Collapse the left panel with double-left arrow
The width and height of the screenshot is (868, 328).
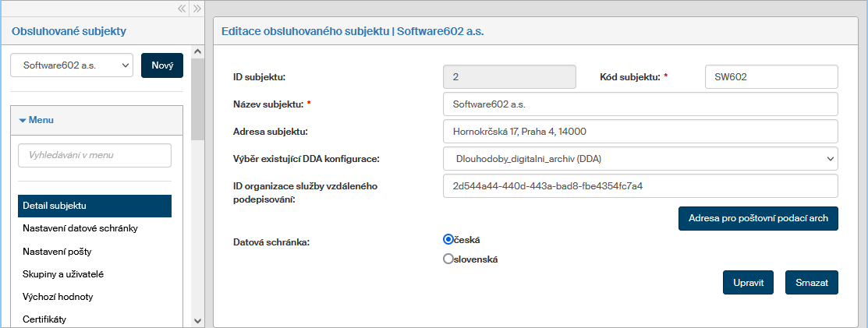click(182, 9)
